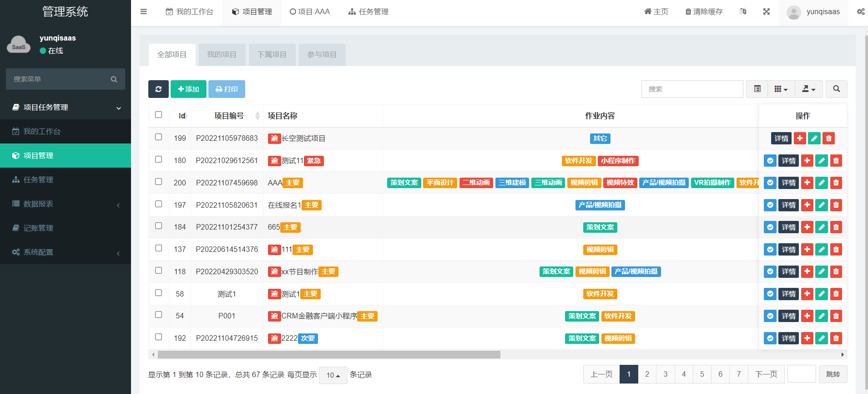Tick the checkbox for project Id 54
The height and width of the screenshot is (394, 868).
[158, 315]
